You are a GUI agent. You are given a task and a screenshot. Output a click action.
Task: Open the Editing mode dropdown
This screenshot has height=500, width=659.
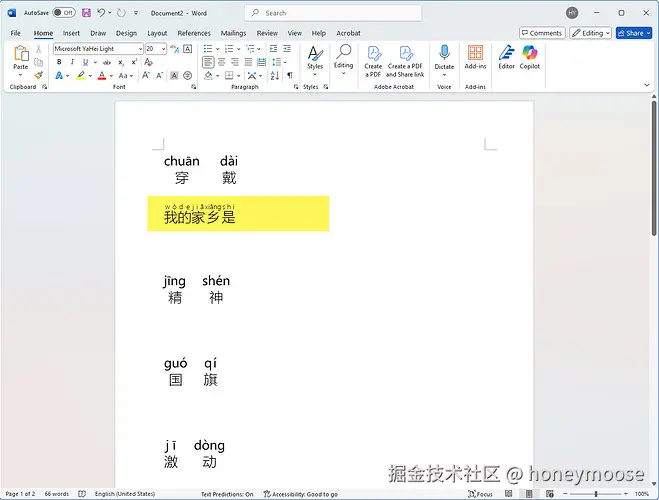point(590,33)
